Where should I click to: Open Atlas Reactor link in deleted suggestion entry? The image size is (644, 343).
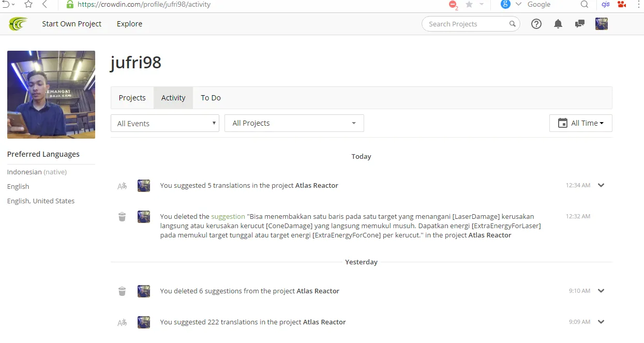(x=490, y=235)
